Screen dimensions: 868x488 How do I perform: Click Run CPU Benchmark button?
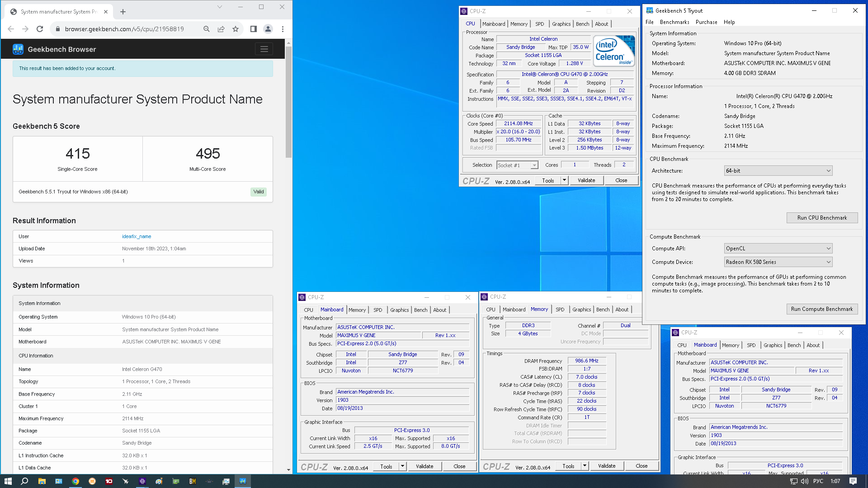point(822,218)
